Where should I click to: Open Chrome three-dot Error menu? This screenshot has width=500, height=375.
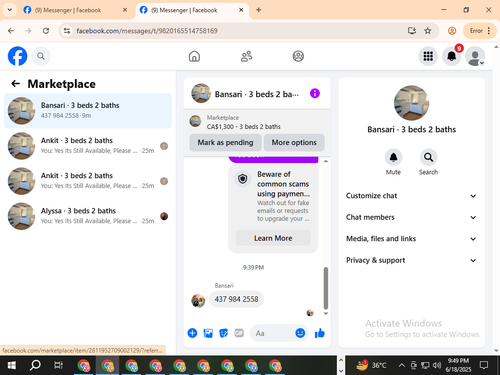[x=480, y=31]
